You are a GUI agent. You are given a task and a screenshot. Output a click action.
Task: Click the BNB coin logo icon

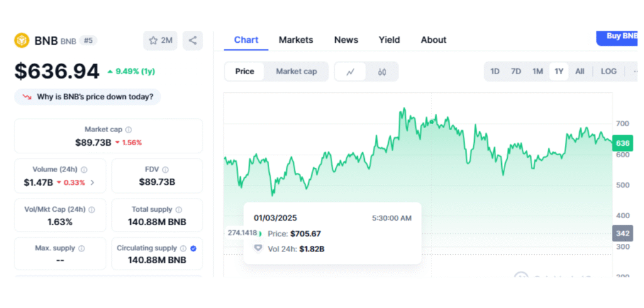click(x=22, y=40)
